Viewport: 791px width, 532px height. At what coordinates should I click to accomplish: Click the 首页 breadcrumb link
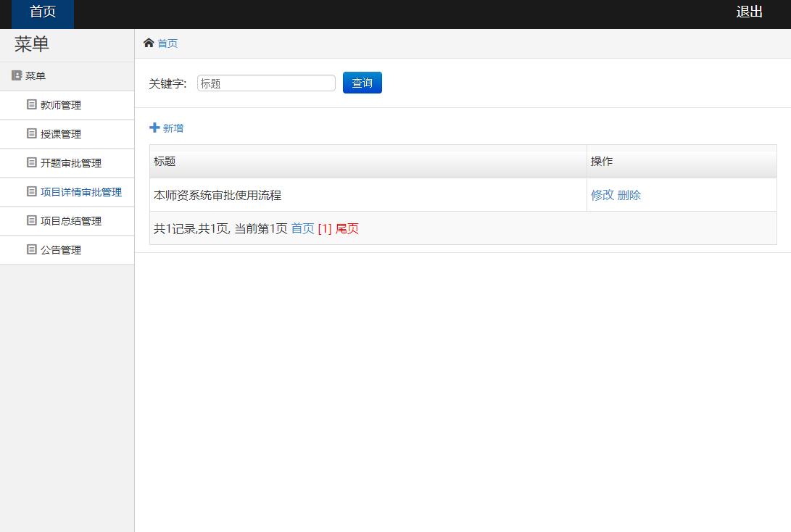(167, 43)
